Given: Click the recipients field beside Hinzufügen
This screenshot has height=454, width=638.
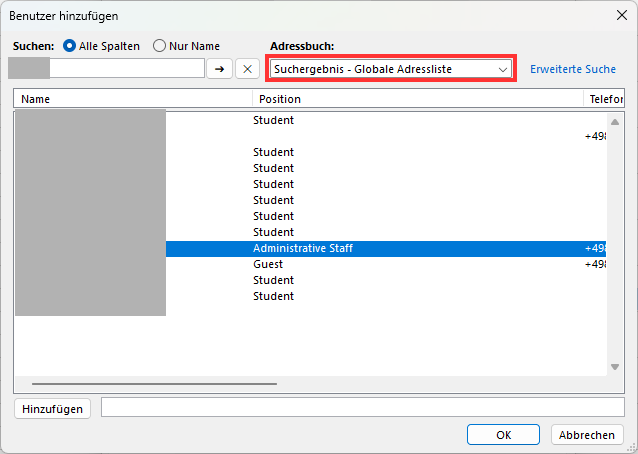Looking at the screenshot, I should point(363,407).
